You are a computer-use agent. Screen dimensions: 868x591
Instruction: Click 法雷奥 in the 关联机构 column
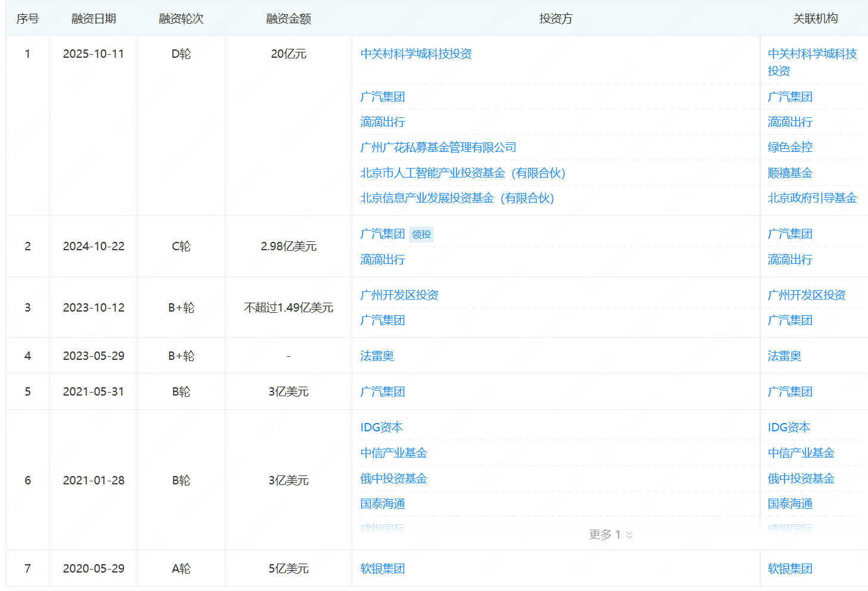point(784,356)
